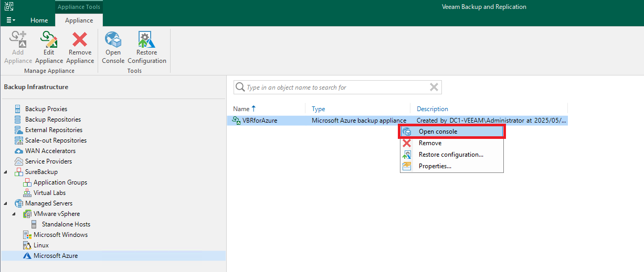644x272 pixels.
Task: Click the Add Appliance ribbon button
Action: point(18,47)
